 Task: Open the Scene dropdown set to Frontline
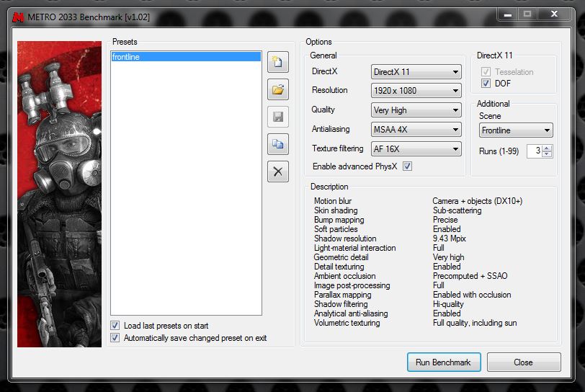(x=516, y=130)
